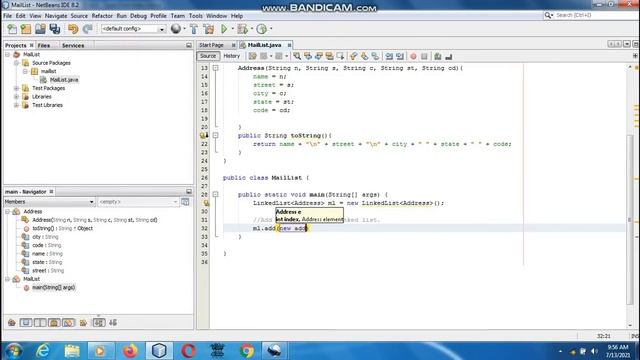The width and height of the screenshot is (640, 360).
Task: Expand the Libraries node
Action: (16, 97)
